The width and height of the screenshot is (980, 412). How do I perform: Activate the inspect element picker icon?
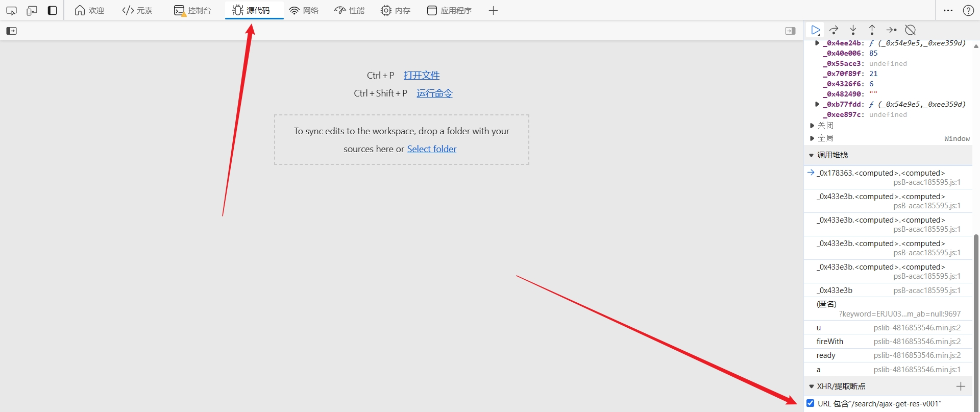pos(11,10)
